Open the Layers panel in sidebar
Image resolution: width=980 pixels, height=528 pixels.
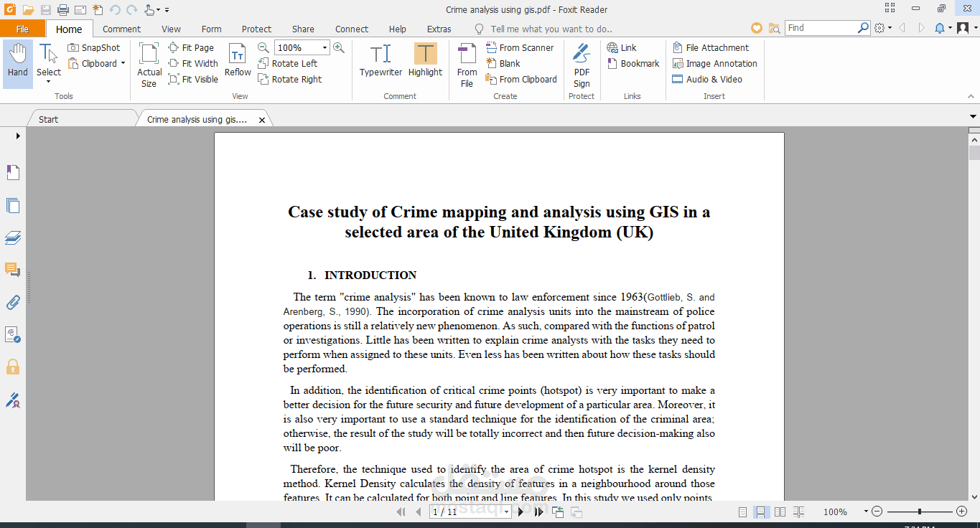tap(13, 237)
